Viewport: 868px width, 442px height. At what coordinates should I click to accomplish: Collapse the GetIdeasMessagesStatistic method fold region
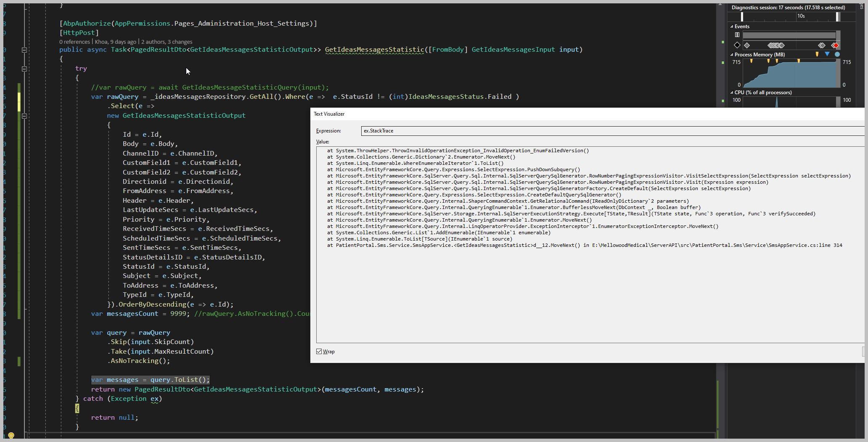click(24, 50)
